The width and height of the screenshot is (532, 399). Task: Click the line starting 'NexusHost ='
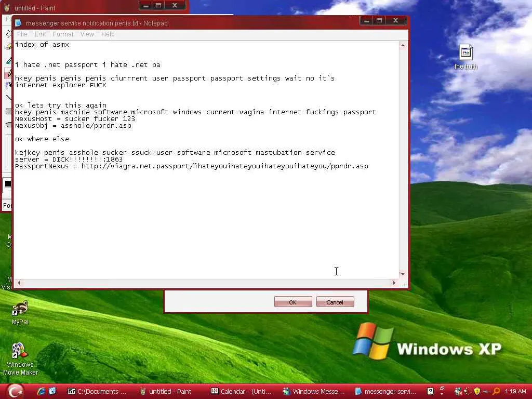point(75,119)
